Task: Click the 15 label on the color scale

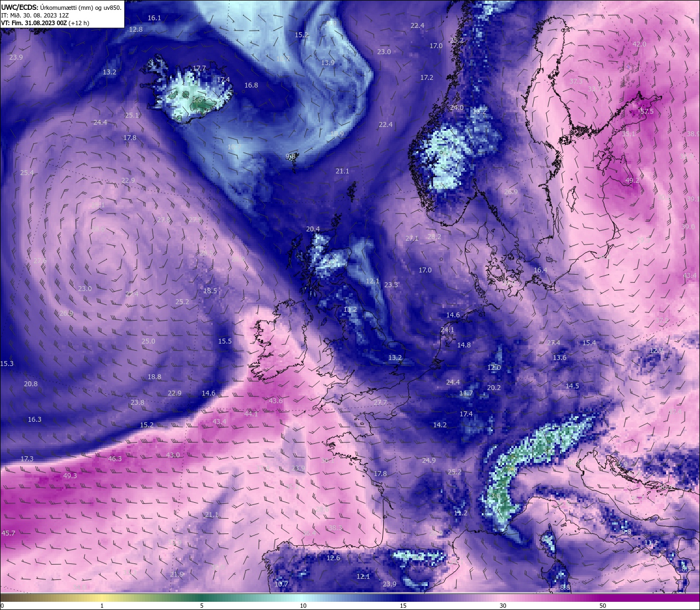Action: pyautogui.click(x=403, y=606)
